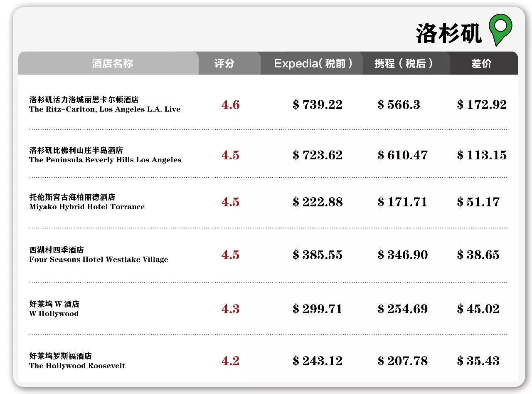Click Miyako Hybrid Hotel Torrance
The width and height of the screenshot is (532, 394).
(87, 207)
